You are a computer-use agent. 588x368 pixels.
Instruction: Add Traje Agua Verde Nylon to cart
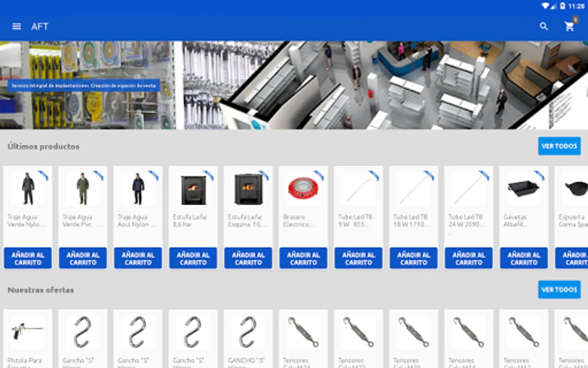(x=28, y=258)
